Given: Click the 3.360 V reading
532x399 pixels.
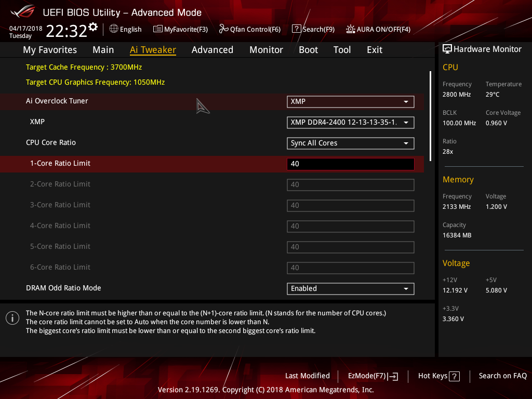Looking at the screenshot, I should click(x=453, y=319).
